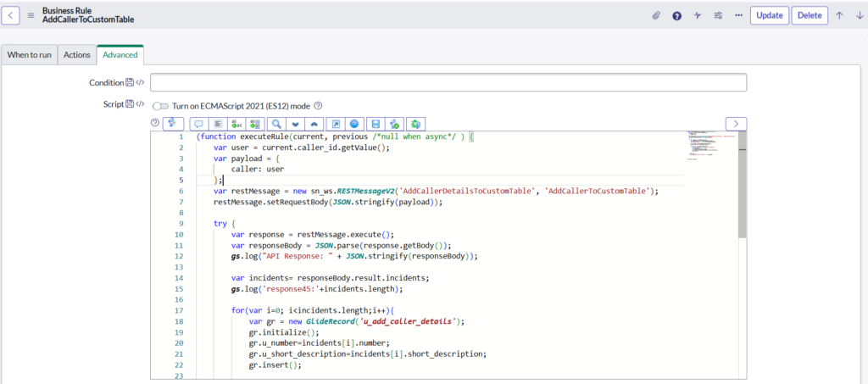Click the save disk icon in script toolbar
The width and height of the screenshot is (868, 384).
(376, 124)
